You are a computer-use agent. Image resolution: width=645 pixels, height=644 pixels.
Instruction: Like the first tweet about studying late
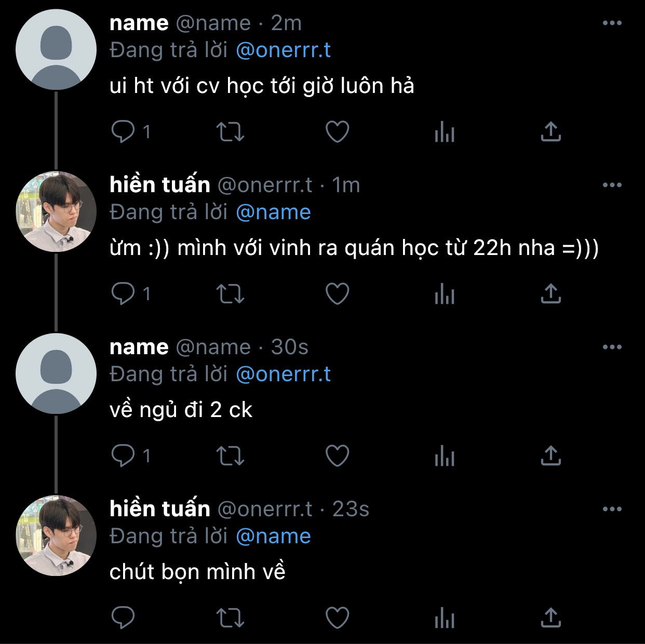pyautogui.click(x=337, y=132)
